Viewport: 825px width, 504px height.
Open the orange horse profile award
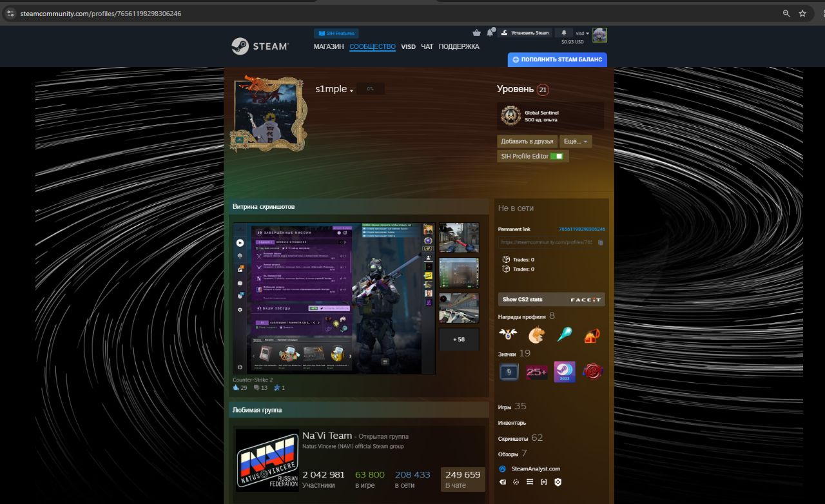coord(536,335)
